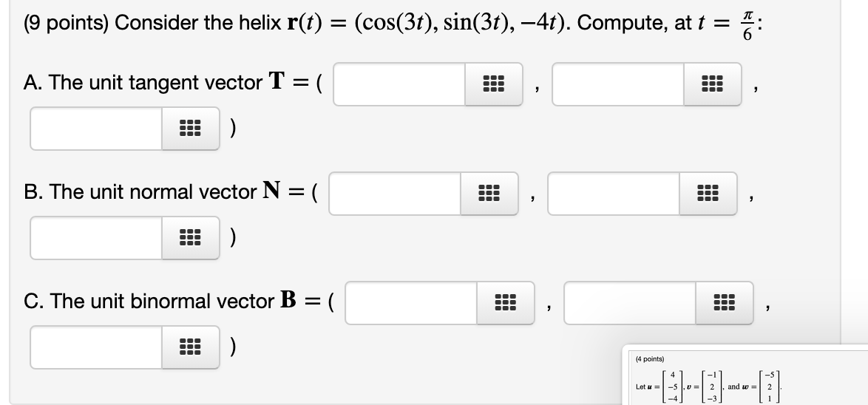Open equation editor for N third component
This screenshot has width=868, height=405.
point(190,238)
